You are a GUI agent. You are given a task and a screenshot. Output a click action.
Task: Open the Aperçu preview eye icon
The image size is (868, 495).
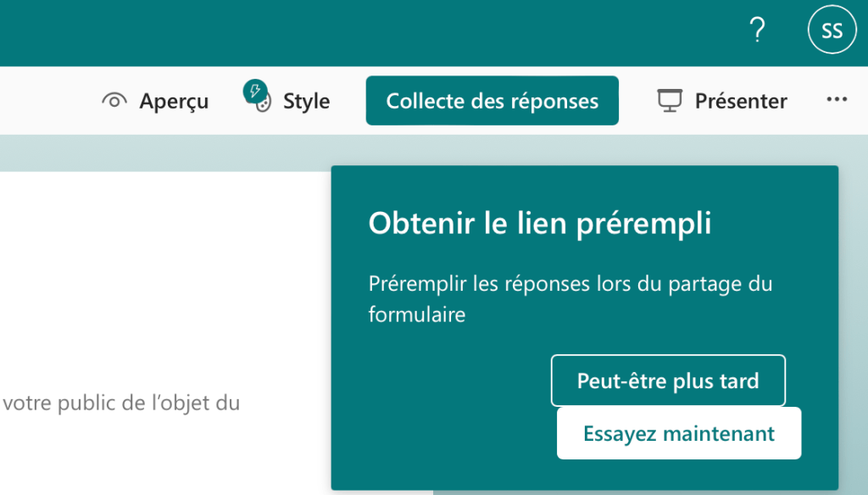114,100
